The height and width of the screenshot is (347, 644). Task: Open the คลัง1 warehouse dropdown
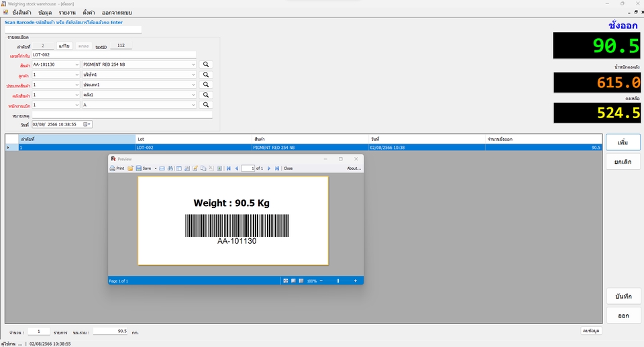193,95
